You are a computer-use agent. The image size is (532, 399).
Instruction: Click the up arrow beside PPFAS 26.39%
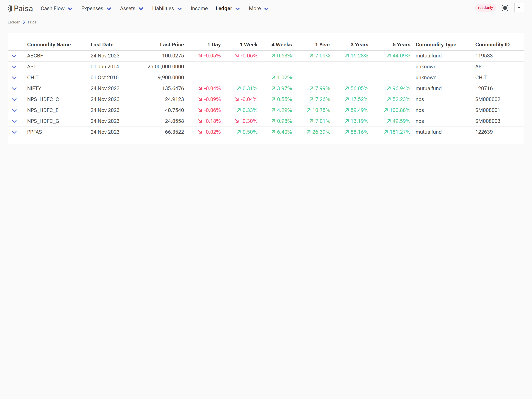coord(308,132)
